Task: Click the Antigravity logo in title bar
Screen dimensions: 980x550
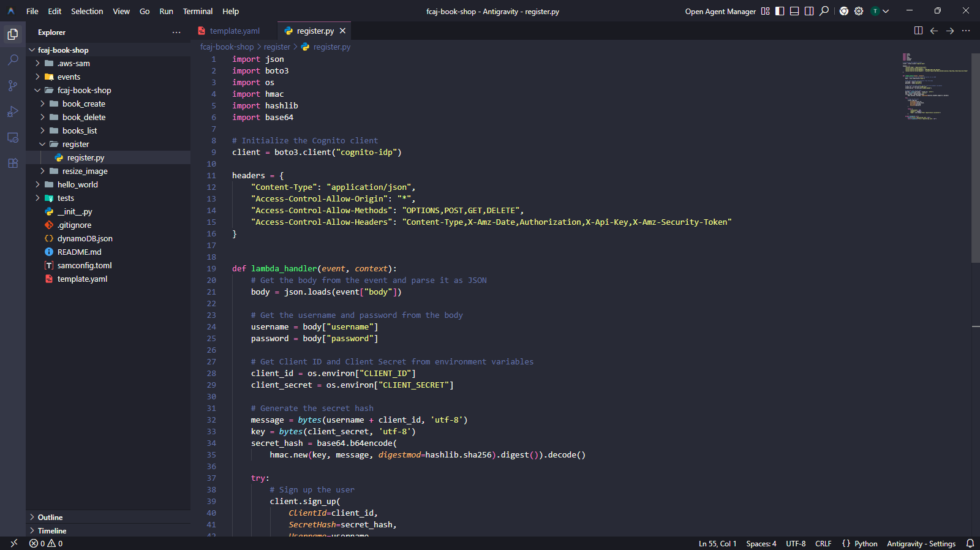Action: click(x=11, y=11)
